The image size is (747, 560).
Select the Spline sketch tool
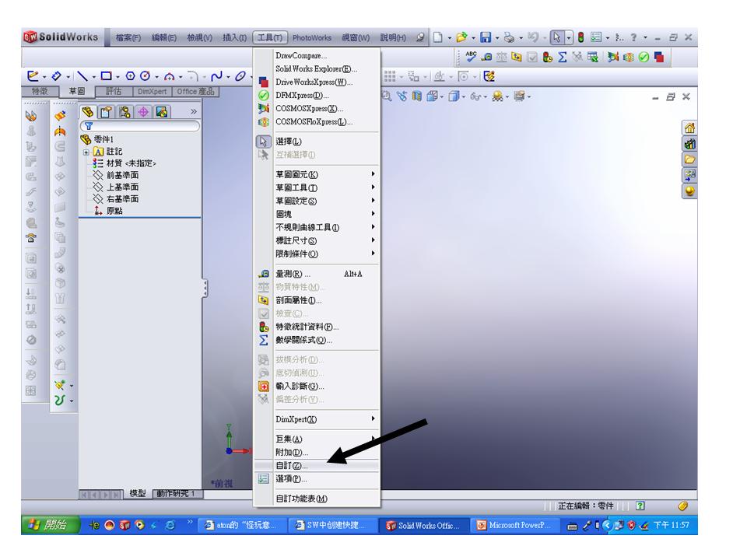(x=217, y=76)
